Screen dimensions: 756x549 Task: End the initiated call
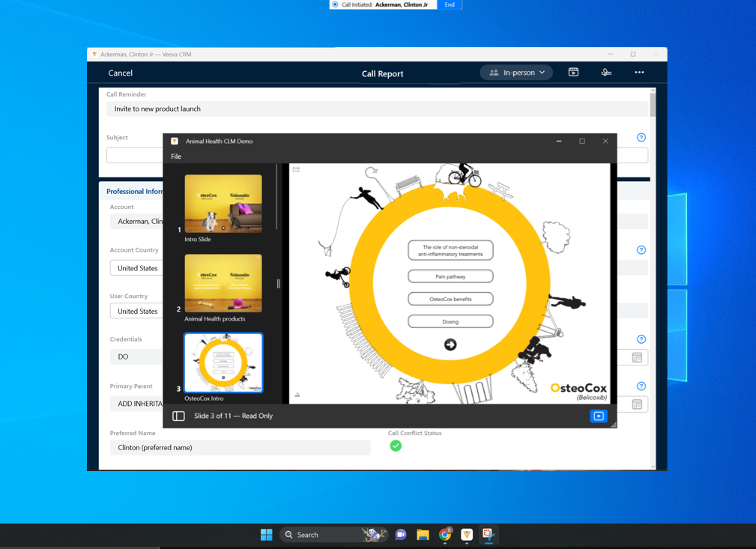pos(450,4)
